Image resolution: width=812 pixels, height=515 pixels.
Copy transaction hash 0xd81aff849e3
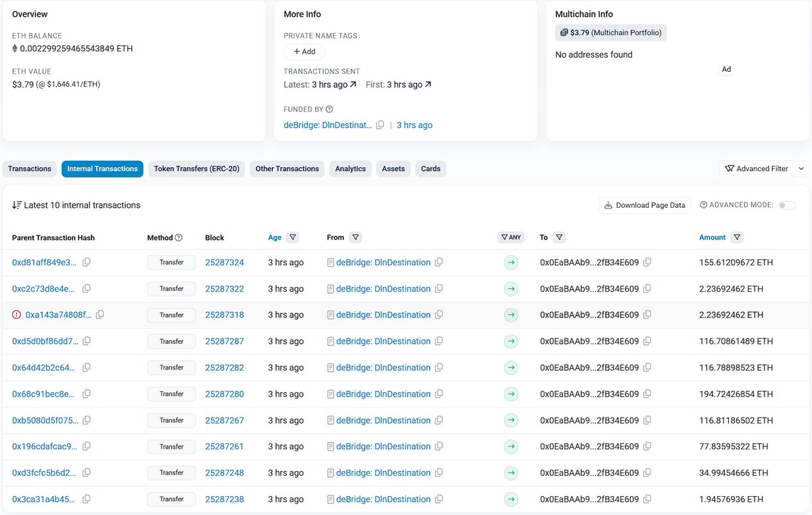click(87, 263)
